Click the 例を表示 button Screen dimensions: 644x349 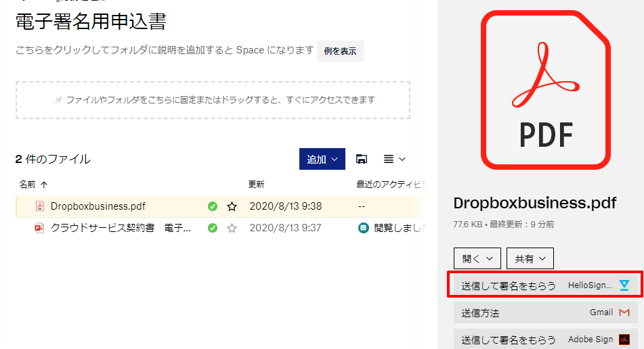pos(340,51)
